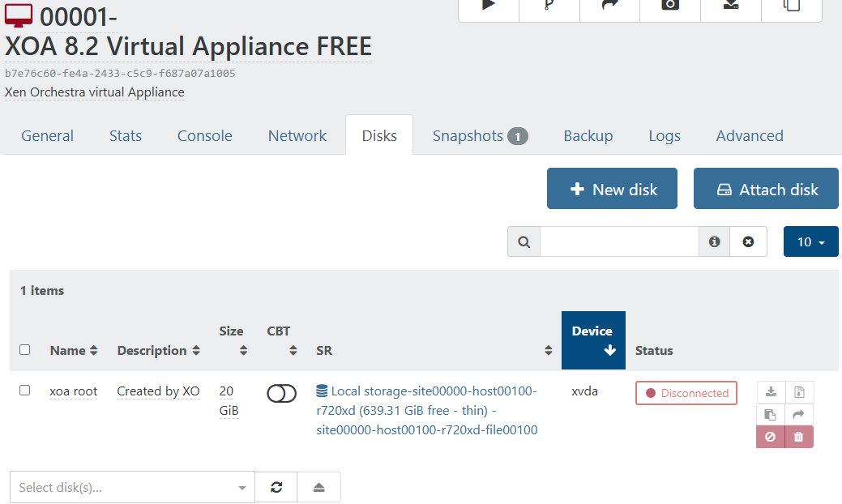The width and height of the screenshot is (842, 504).
Task: Open the Console tab
Action: (x=205, y=135)
